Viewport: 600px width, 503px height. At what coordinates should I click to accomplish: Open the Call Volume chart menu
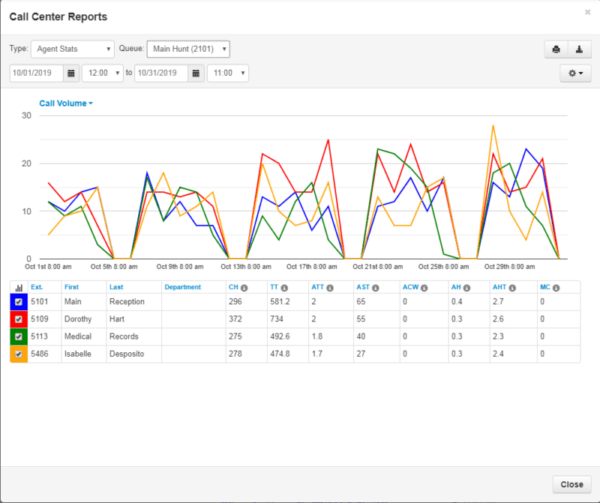point(66,103)
